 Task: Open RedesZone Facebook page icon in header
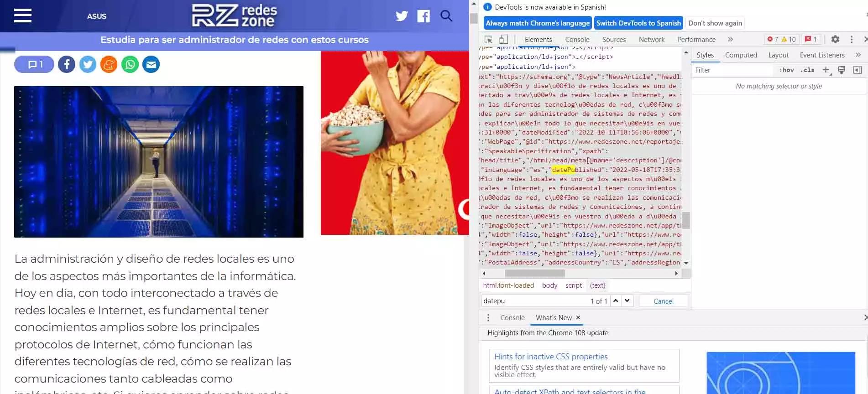[424, 16]
